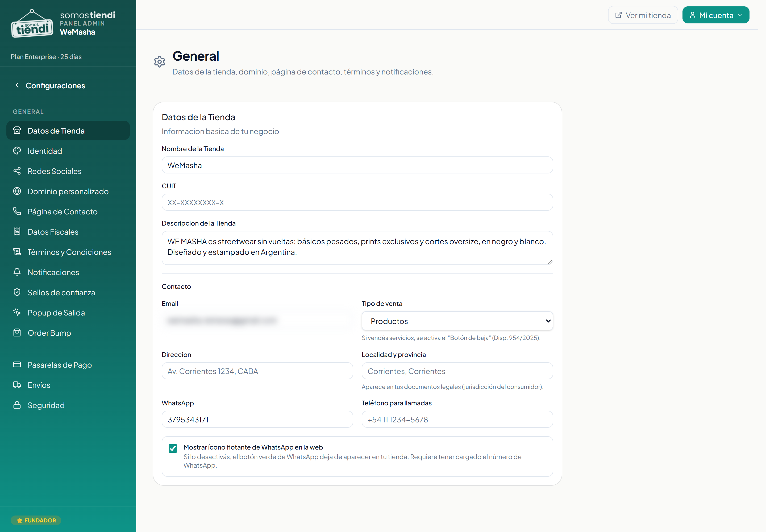Viewport: 766px width, 532px height.
Task: Click the Nombre de la Tienda field
Action: pyautogui.click(x=357, y=165)
